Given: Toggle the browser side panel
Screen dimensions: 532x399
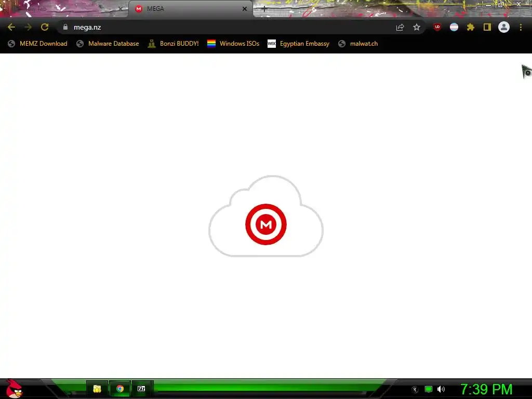Looking at the screenshot, I should click(487, 27).
